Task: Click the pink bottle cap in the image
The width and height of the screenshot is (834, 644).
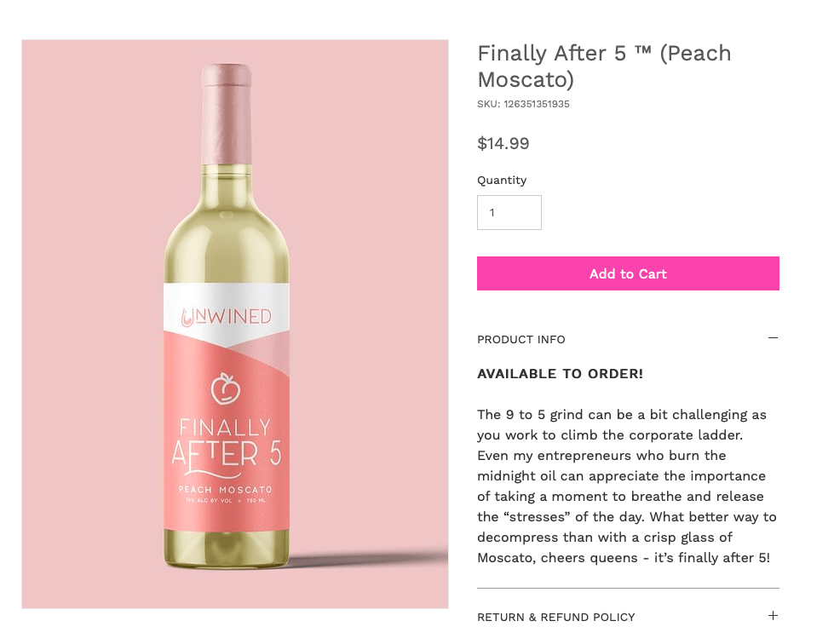Action: [226, 114]
